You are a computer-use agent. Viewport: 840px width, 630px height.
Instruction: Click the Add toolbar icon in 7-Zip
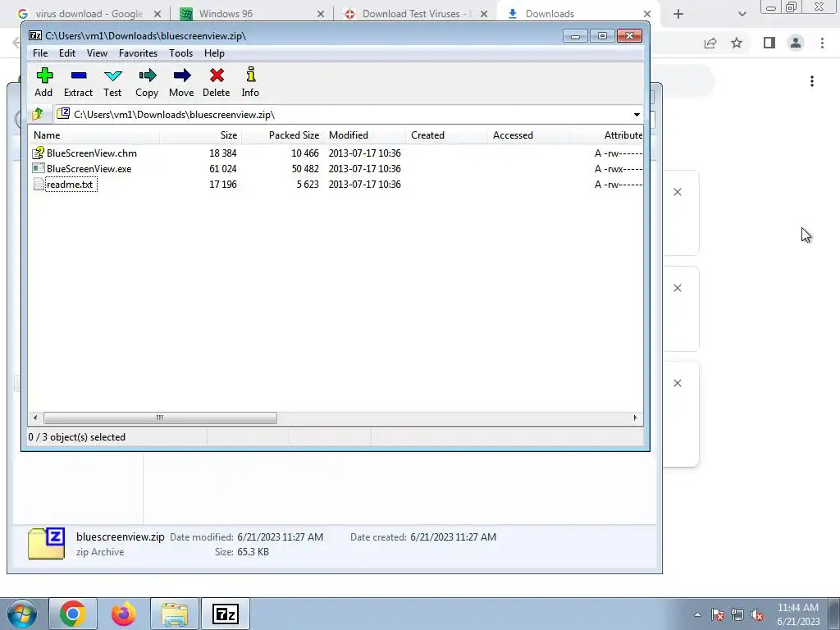(44, 75)
